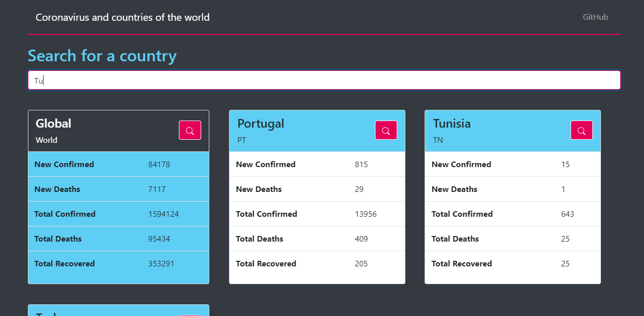
Task: Focus the country search input field
Action: (324, 80)
